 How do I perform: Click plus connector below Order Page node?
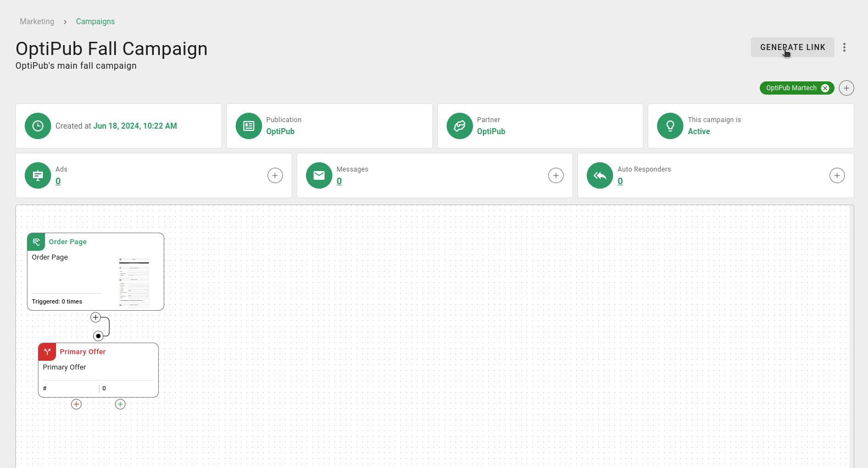tap(96, 317)
